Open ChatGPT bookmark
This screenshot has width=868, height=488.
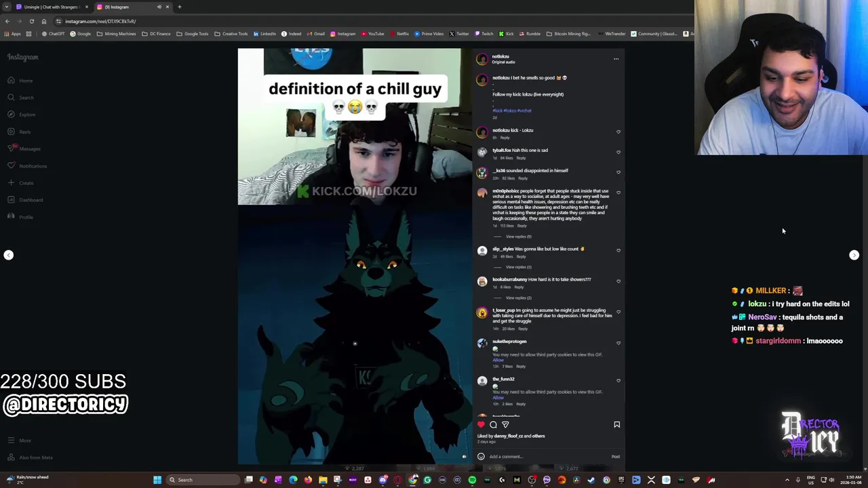53,34
